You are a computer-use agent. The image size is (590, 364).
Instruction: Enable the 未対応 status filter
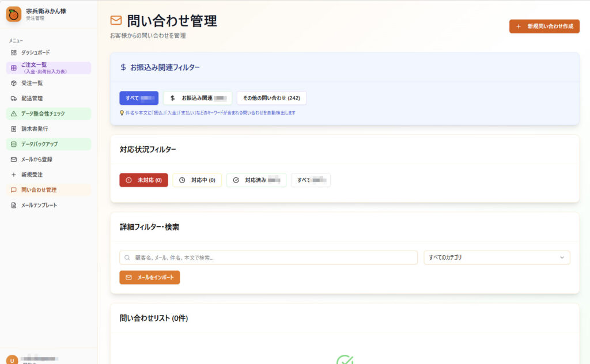coord(143,180)
